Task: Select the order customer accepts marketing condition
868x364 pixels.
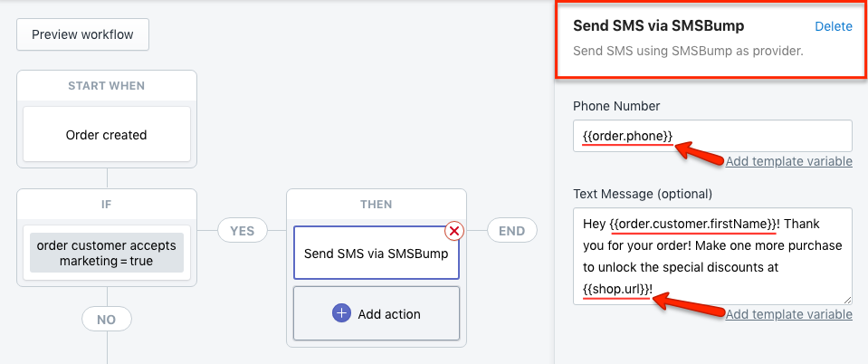Action: (x=106, y=253)
